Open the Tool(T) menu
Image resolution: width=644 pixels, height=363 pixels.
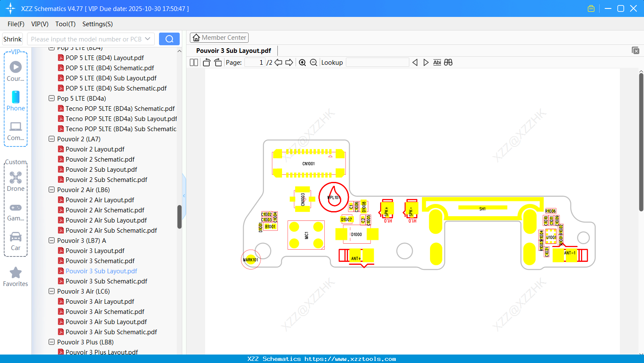click(x=65, y=24)
